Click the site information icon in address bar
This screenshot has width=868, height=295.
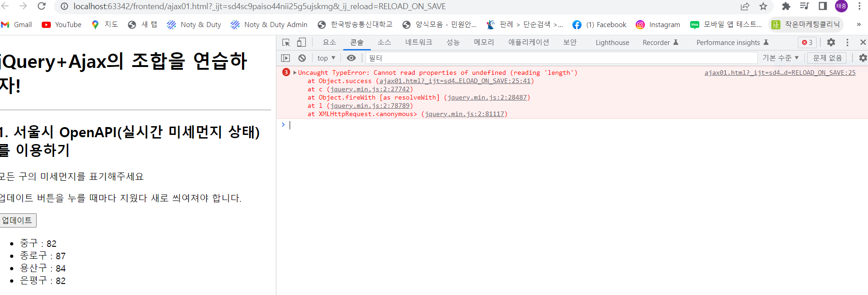[x=65, y=6]
